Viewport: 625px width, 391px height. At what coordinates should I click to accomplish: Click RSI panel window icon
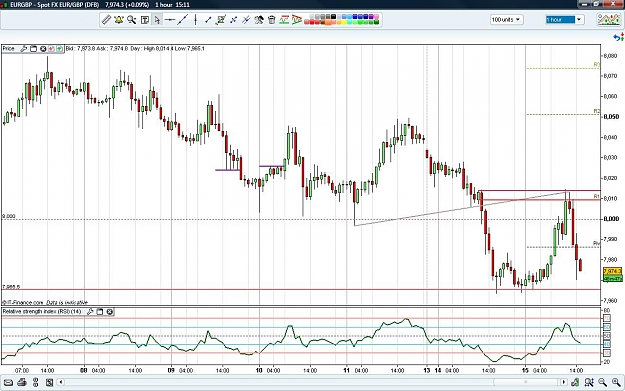[x=100, y=312]
